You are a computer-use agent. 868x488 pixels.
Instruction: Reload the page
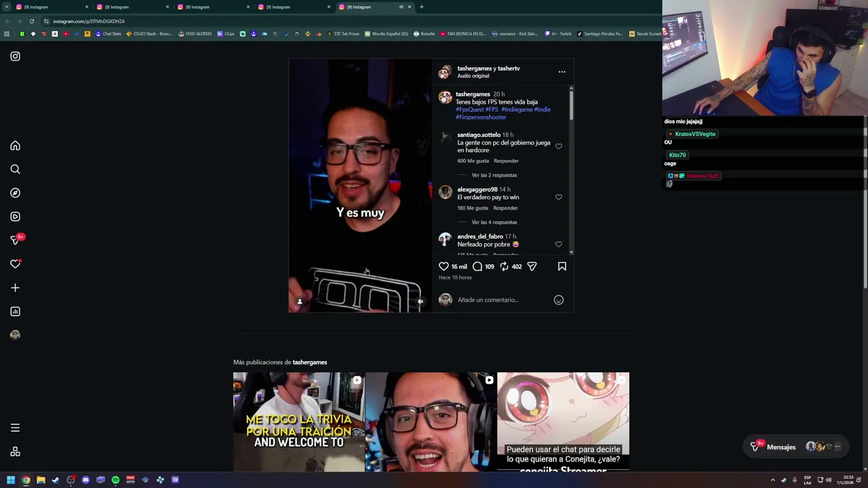[x=31, y=21]
